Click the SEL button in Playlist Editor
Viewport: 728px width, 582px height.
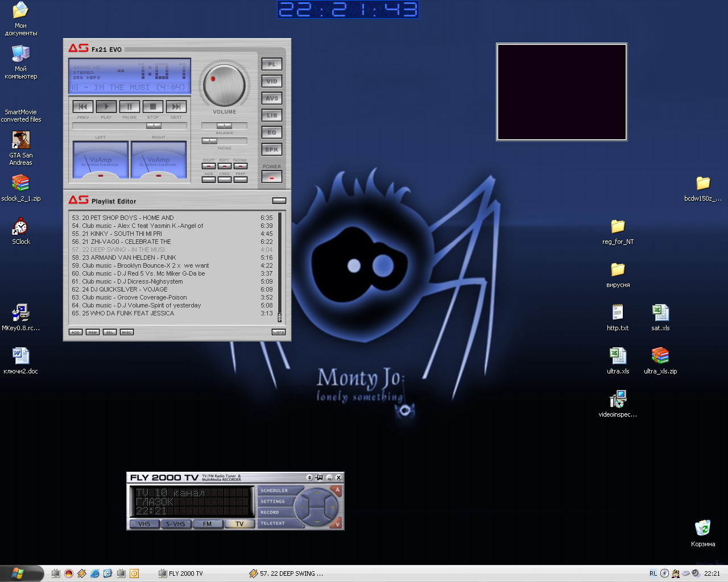[x=110, y=332]
